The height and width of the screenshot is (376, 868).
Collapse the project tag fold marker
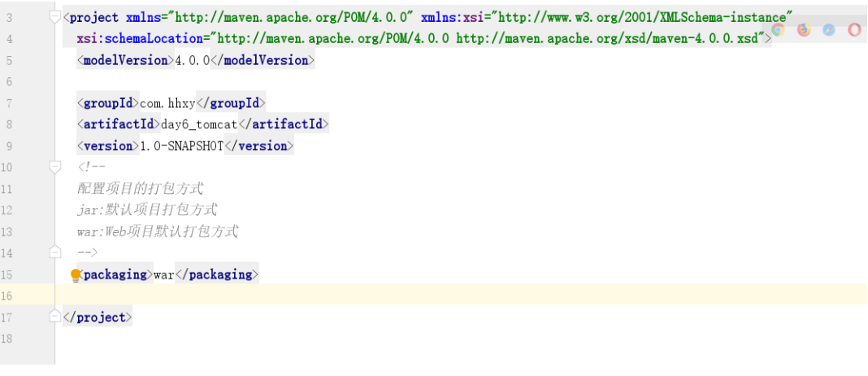pyautogui.click(x=54, y=18)
